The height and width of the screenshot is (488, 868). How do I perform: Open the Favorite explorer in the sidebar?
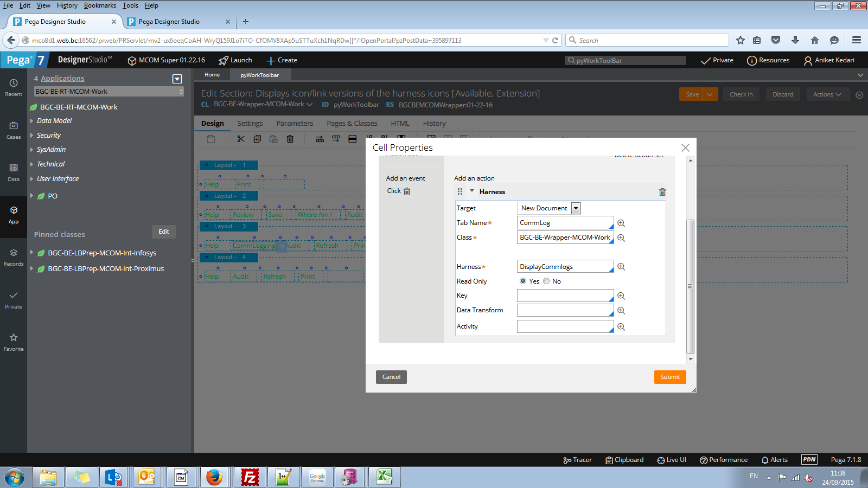click(x=14, y=342)
